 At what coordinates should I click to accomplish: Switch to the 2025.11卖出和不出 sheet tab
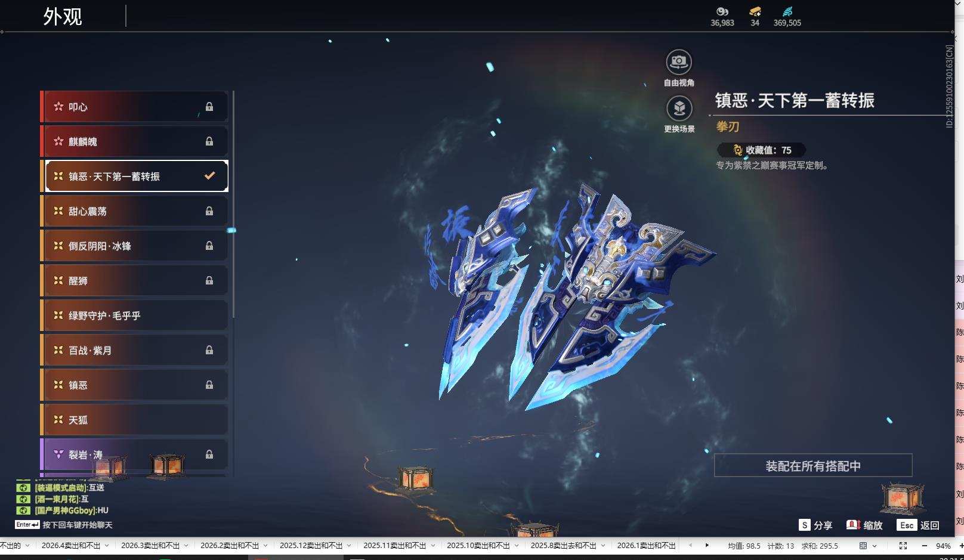[x=395, y=545]
